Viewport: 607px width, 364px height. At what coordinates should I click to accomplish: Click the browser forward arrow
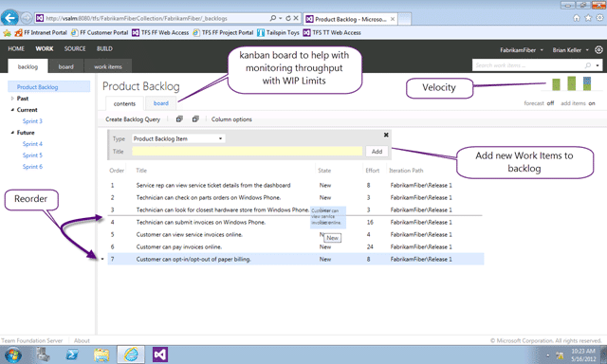(x=27, y=18)
